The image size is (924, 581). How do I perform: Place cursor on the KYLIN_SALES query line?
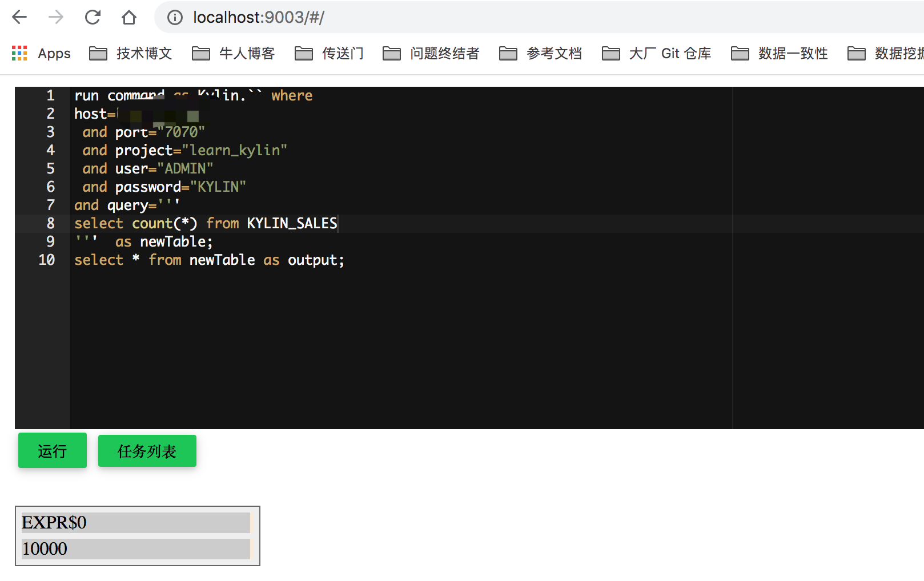[x=206, y=223]
